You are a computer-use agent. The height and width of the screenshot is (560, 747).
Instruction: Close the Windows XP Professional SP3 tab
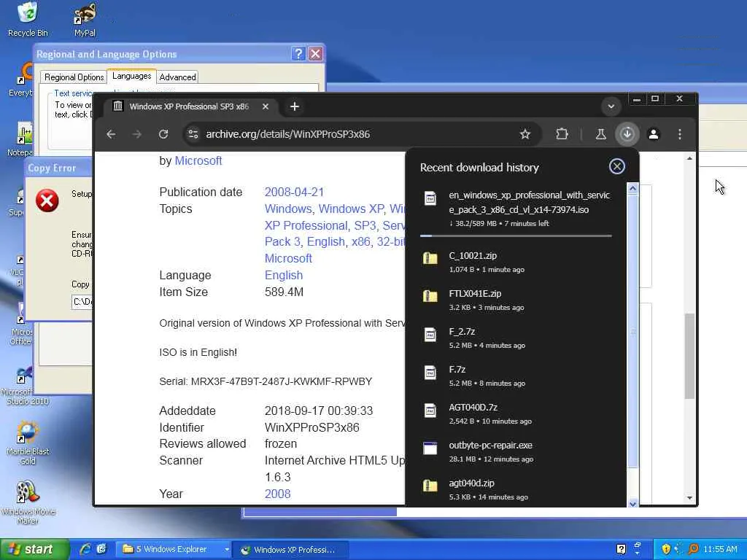[x=266, y=106]
